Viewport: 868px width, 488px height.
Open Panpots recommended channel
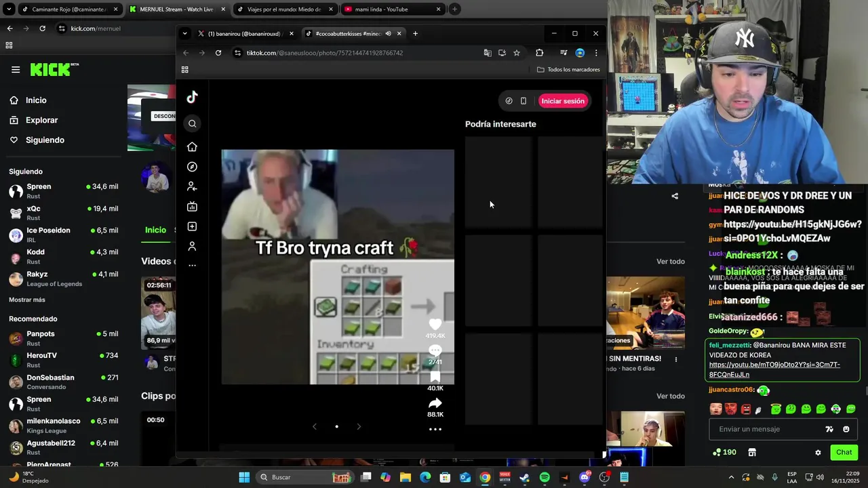click(x=64, y=338)
